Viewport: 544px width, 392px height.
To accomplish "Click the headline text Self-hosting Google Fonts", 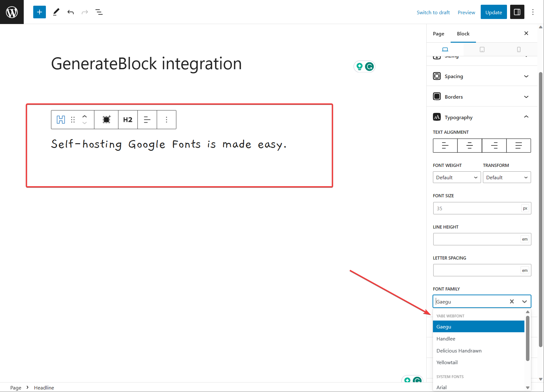I will point(169,144).
